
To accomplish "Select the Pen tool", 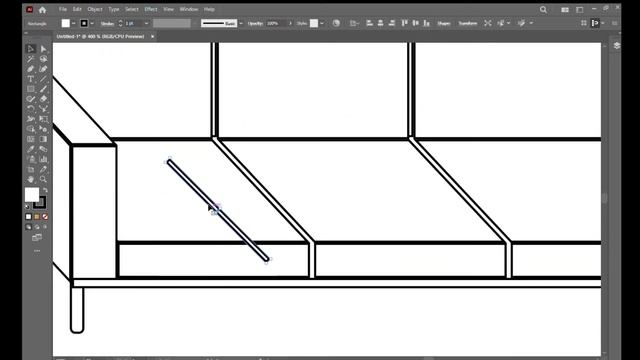I will pyautogui.click(x=31, y=69).
